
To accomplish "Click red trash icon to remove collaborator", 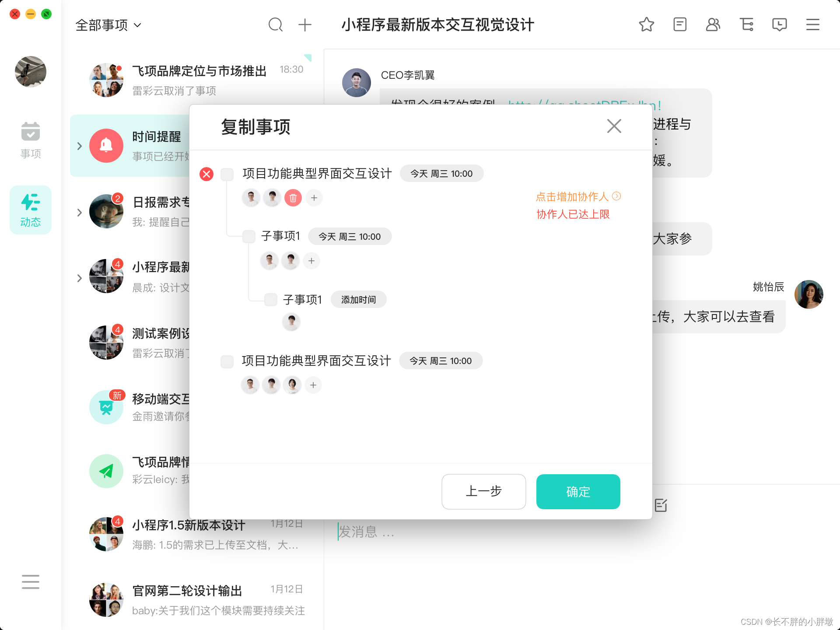I will point(293,198).
